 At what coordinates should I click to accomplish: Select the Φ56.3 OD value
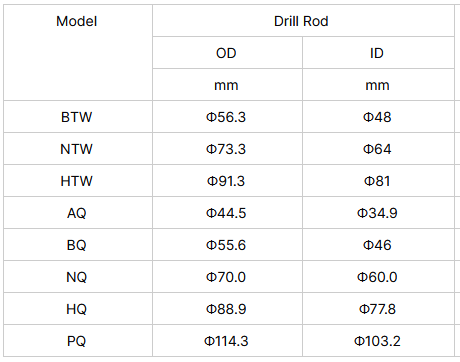coord(226,117)
